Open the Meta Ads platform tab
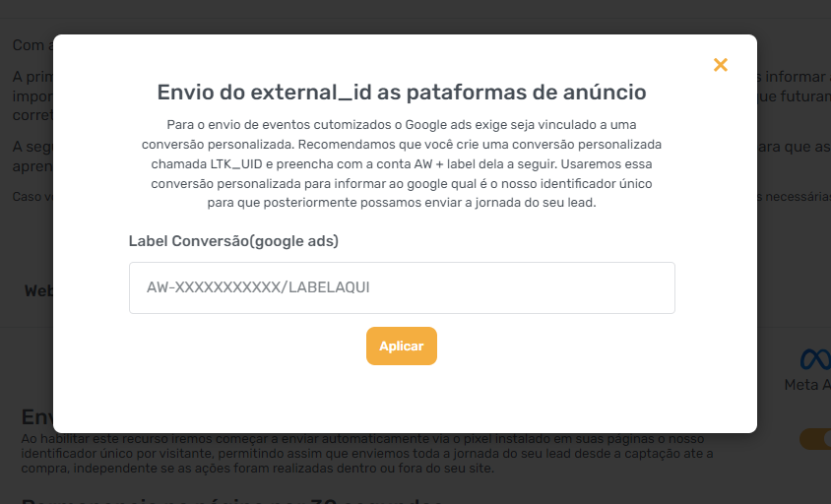This screenshot has height=504, width=831. (x=807, y=385)
